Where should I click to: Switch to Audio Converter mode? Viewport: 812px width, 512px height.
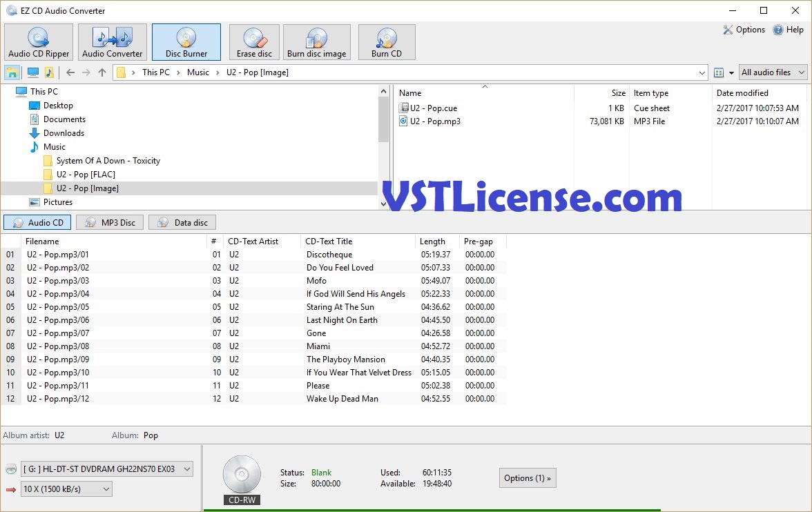pos(113,42)
